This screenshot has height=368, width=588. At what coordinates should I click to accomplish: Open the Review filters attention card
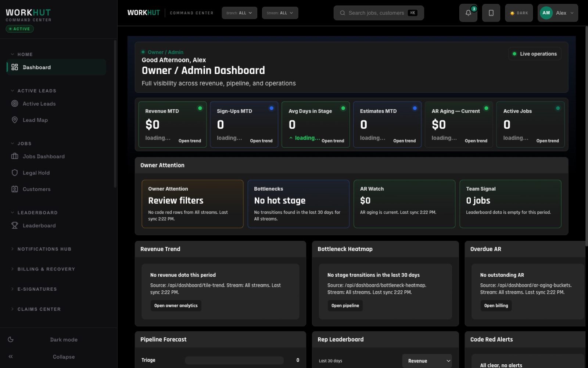tap(193, 204)
